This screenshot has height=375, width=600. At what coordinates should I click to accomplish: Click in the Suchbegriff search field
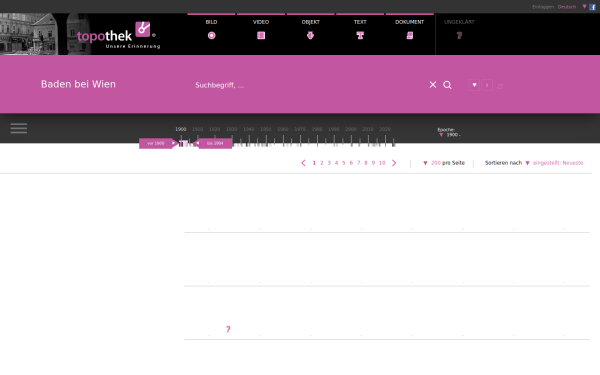pyautogui.click(x=306, y=85)
